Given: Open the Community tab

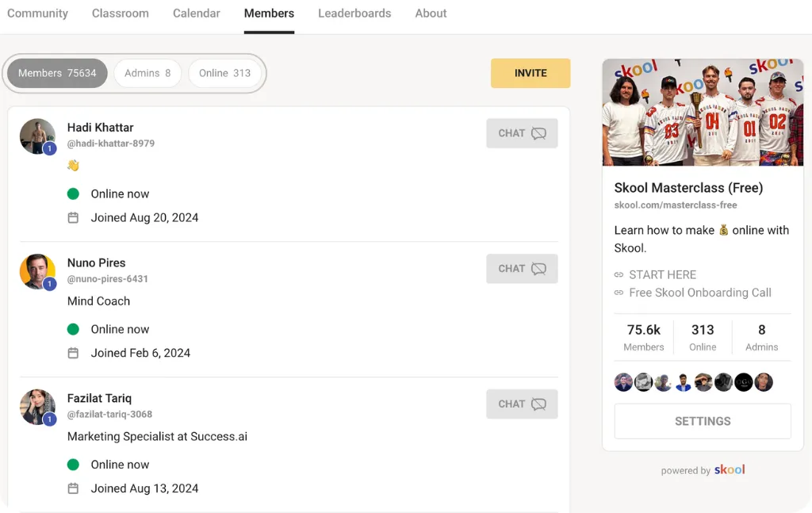Looking at the screenshot, I should pyautogui.click(x=38, y=13).
